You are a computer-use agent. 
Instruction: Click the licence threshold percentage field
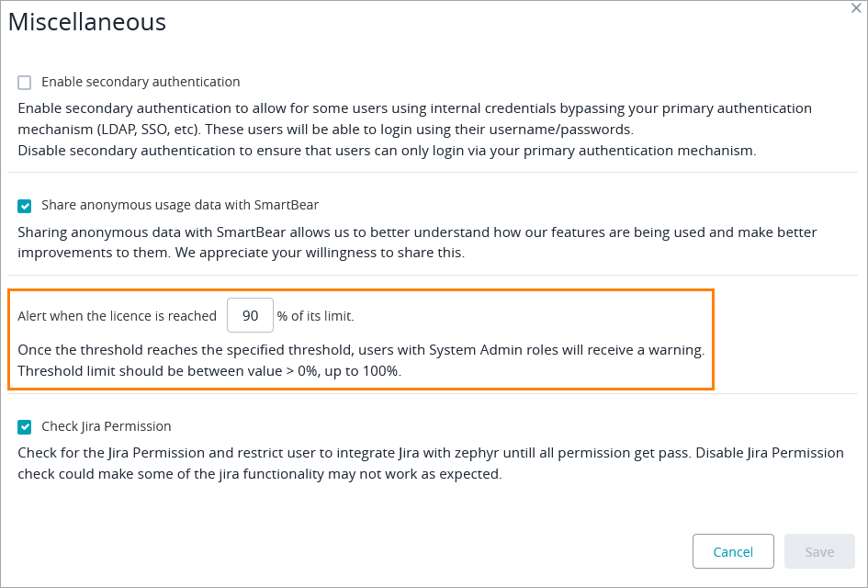(250, 315)
